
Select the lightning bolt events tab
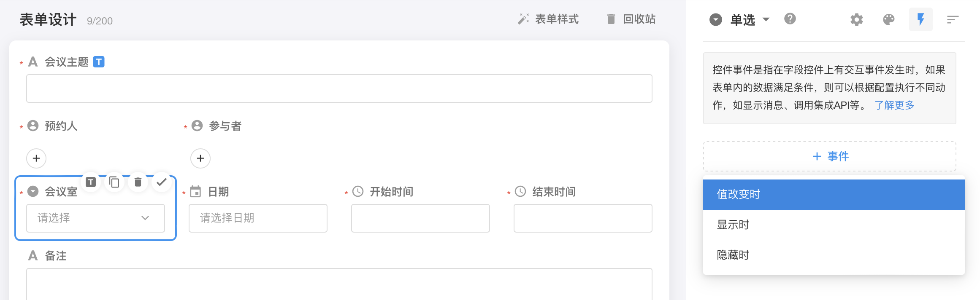(x=920, y=19)
